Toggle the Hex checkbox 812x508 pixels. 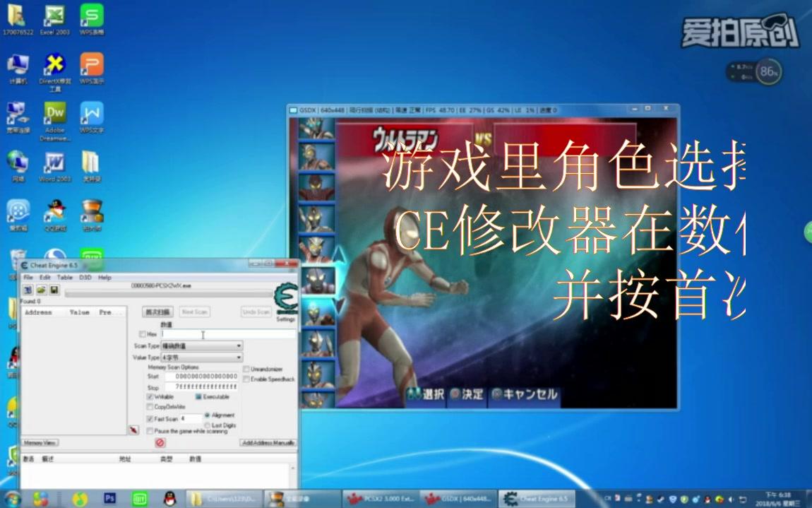(143, 334)
